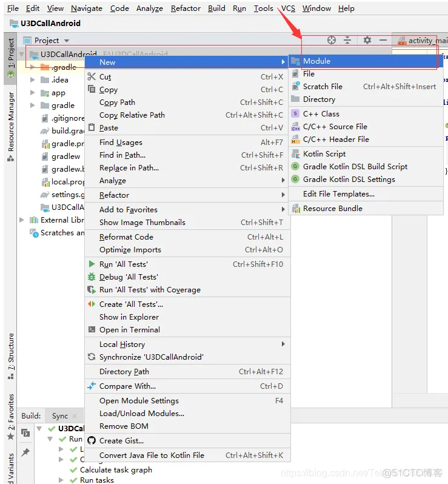Click the Debug 'All Tests' bug icon

click(x=92, y=277)
